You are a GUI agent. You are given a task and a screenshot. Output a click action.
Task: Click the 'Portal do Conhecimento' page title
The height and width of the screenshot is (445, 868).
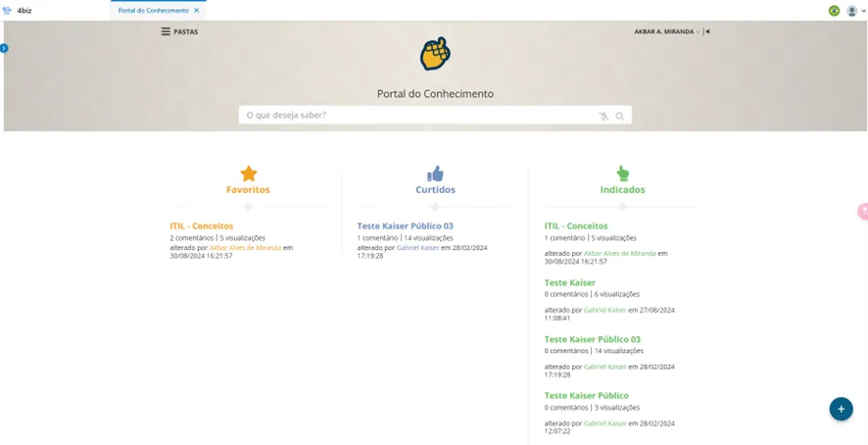click(435, 94)
